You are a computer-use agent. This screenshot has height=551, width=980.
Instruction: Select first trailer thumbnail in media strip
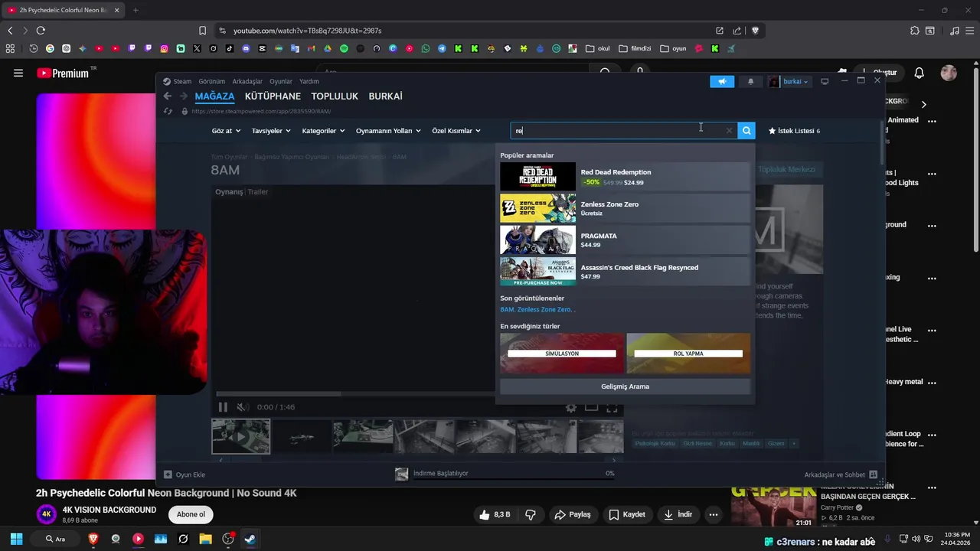241,436
